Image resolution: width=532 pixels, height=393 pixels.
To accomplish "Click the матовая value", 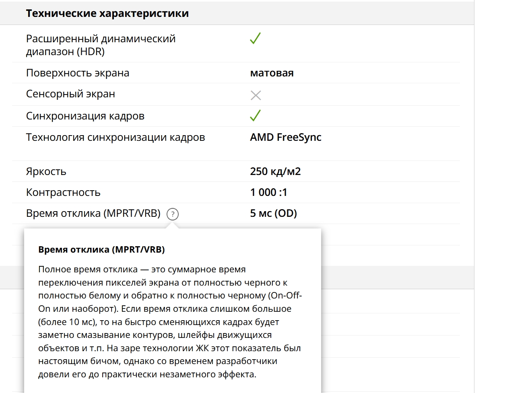I will pyautogui.click(x=272, y=73).
